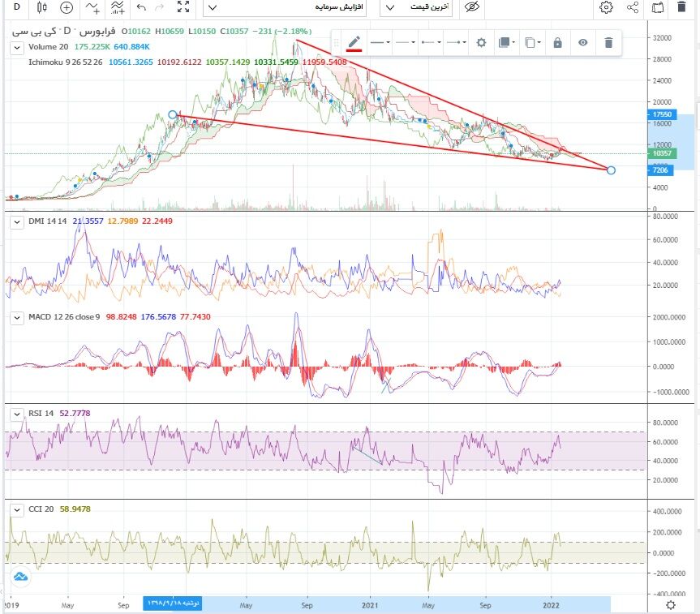Open the candlestick chart style selector
The image size is (700, 614).
(41, 7)
